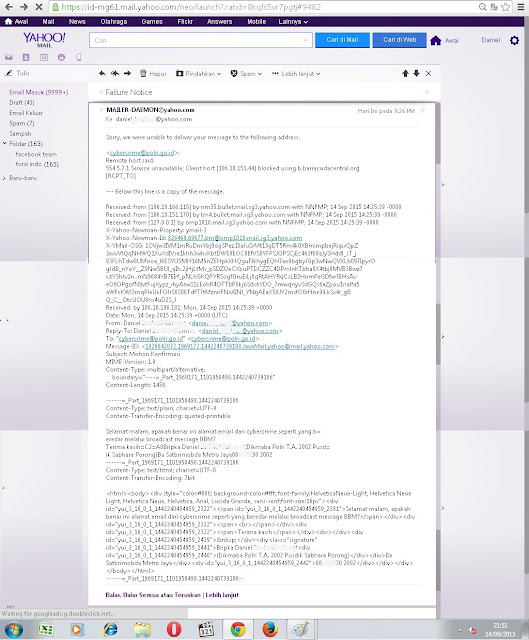Image resolution: width=529 pixels, height=640 pixels.
Task: Open the News tab in top bar
Action: 77,22
